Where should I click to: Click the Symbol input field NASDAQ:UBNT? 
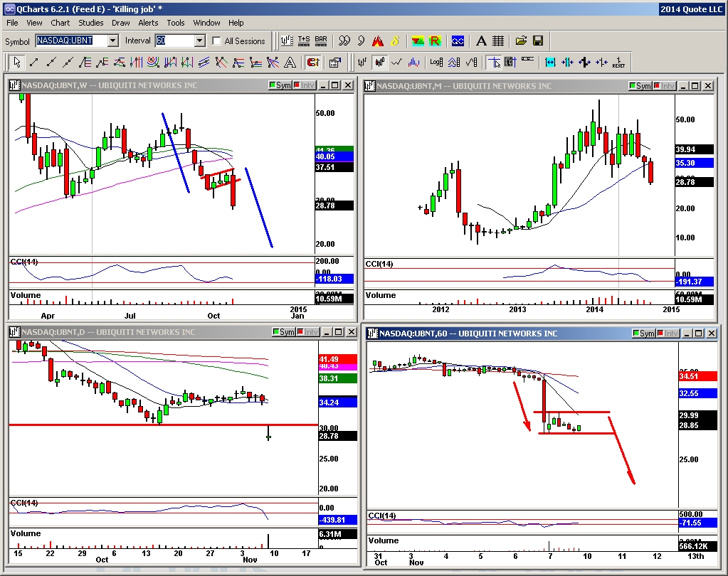(x=72, y=41)
